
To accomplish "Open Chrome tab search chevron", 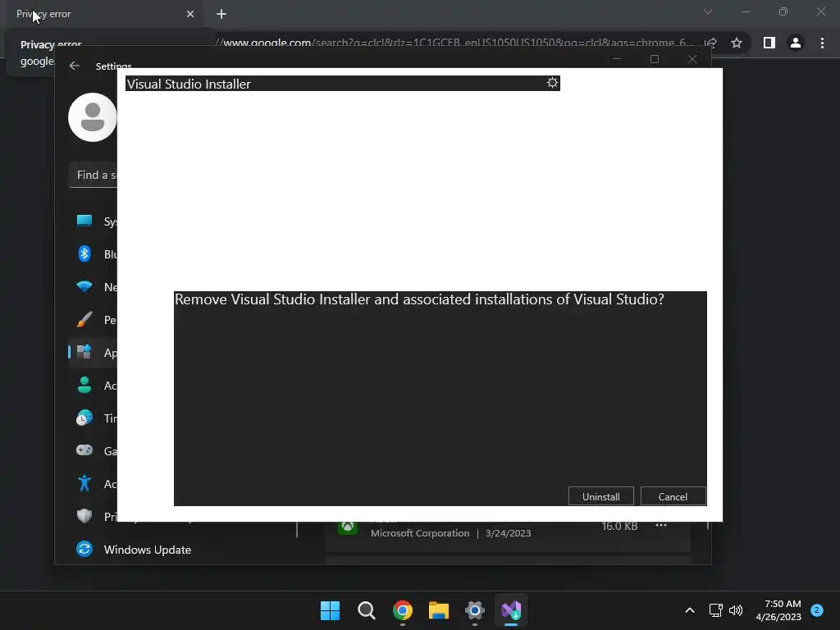I will pyautogui.click(x=708, y=11).
